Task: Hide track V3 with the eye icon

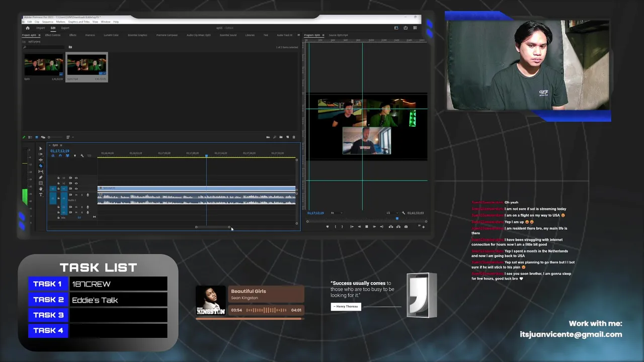Action: 76,178
